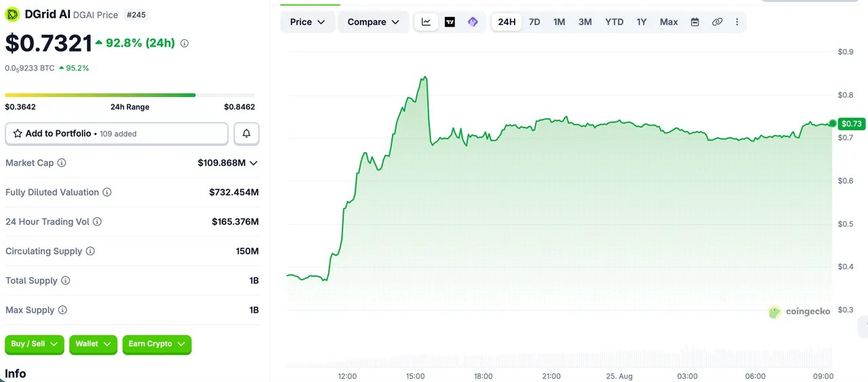The width and height of the screenshot is (868, 382).
Task: Open the 24h change info tooltip icon
Action: (x=184, y=43)
